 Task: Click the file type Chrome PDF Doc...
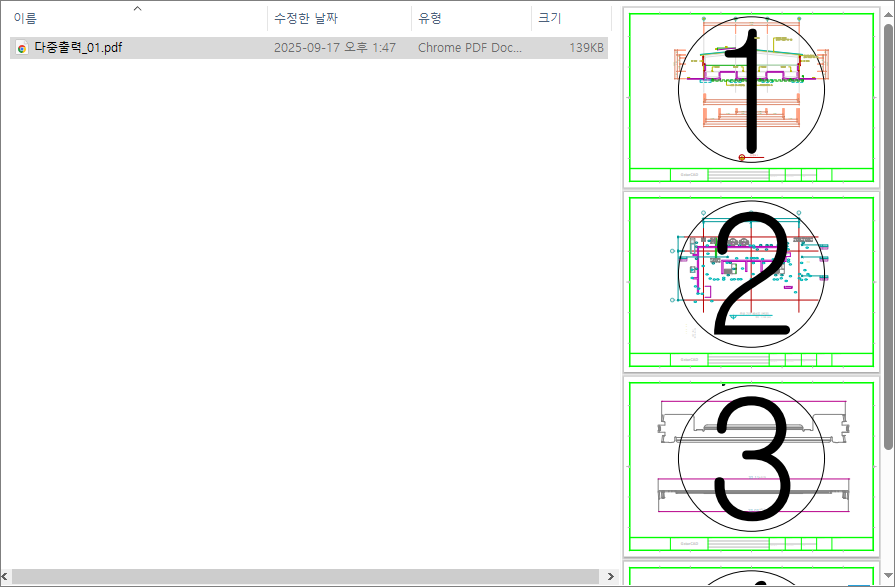click(x=470, y=48)
